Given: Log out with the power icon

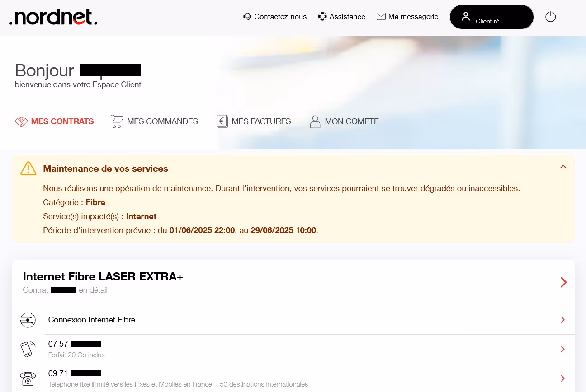Looking at the screenshot, I should pos(550,17).
